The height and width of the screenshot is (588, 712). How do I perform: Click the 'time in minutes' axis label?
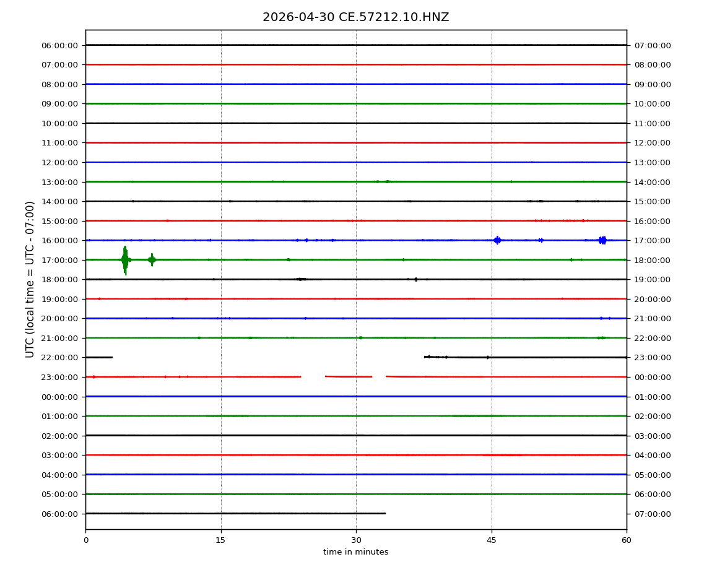tap(355, 552)
